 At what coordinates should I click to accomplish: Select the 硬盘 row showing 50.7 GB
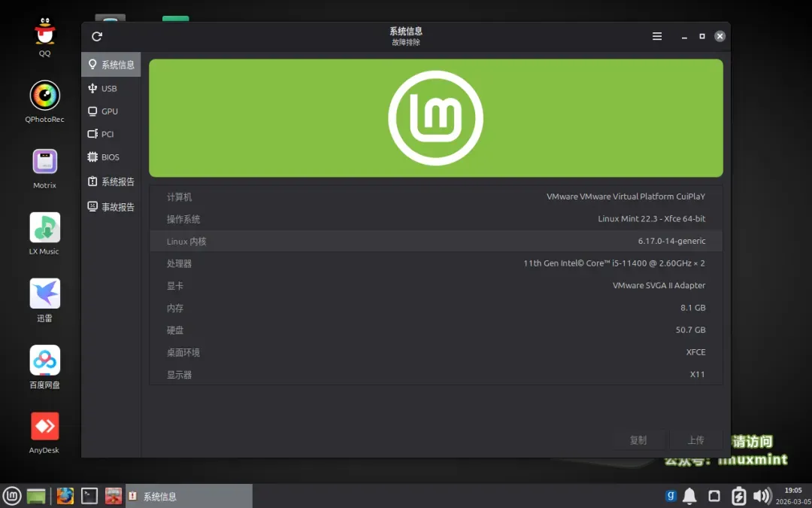(436, 330)
